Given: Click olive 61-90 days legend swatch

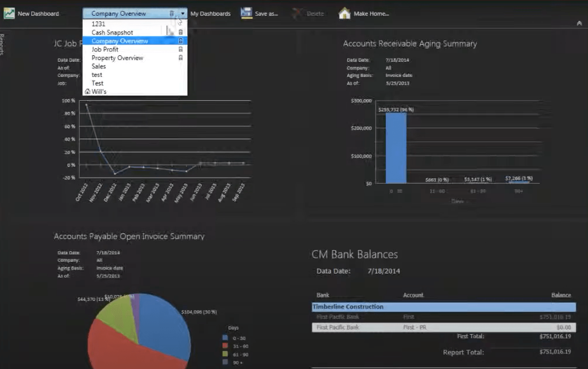Looking at the screenshot, I should tap(225, 354).
